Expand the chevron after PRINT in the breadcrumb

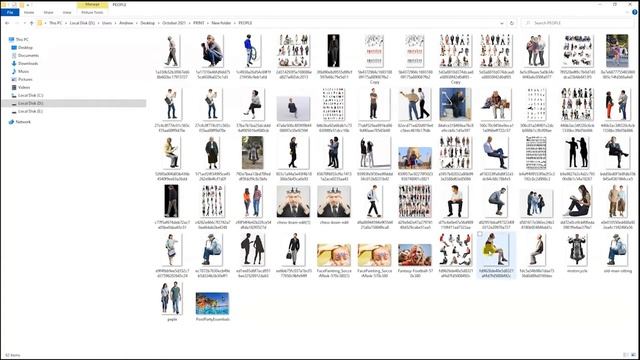pyautogui.click(x=207, y=23)
